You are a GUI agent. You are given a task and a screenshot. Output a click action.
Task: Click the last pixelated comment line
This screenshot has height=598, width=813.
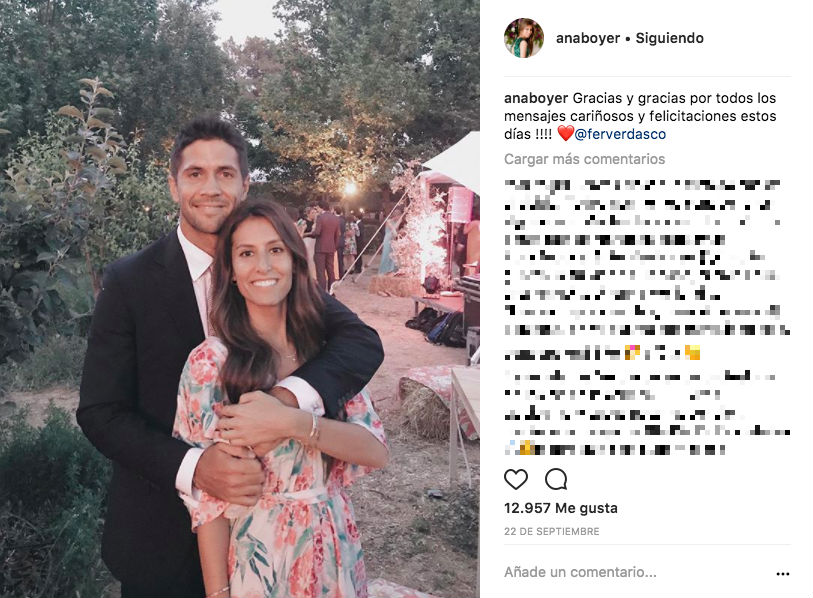tap(614, 449)
